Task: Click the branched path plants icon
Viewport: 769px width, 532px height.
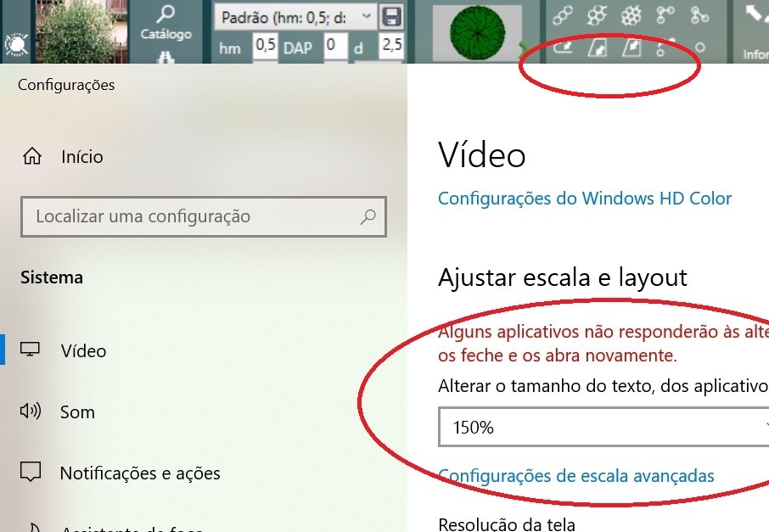Action: [x=699, y=14]
